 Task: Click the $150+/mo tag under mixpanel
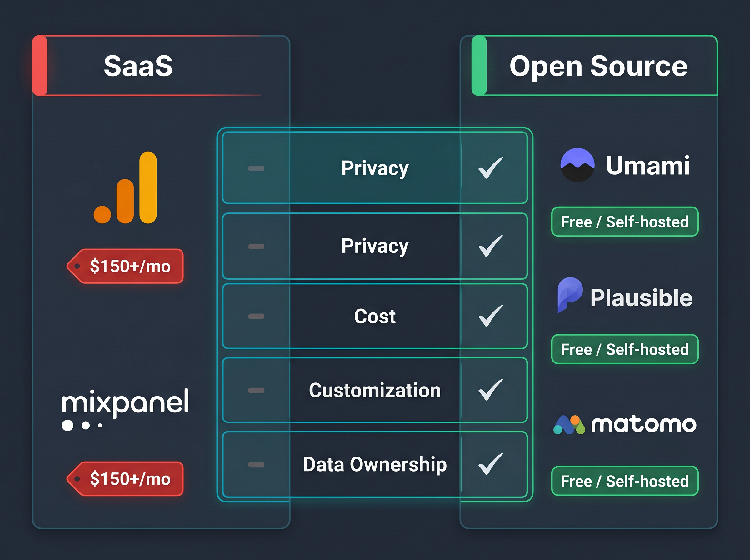pos(125,479)
